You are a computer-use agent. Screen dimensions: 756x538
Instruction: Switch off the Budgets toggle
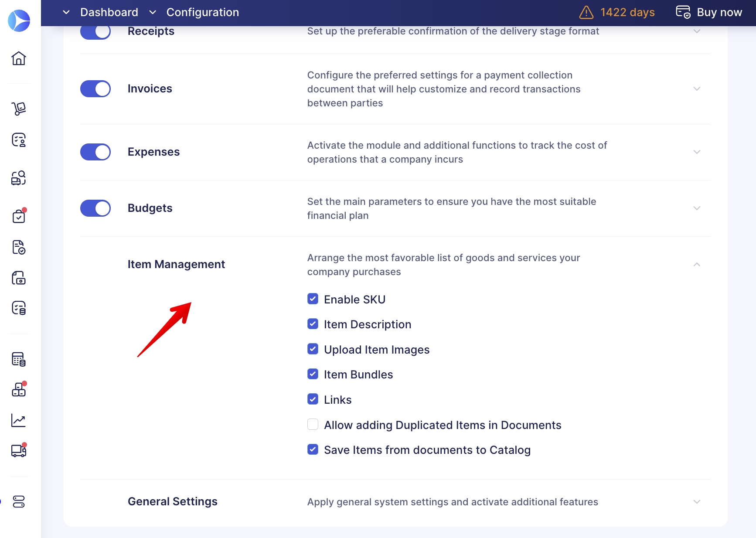coord(95,208)
